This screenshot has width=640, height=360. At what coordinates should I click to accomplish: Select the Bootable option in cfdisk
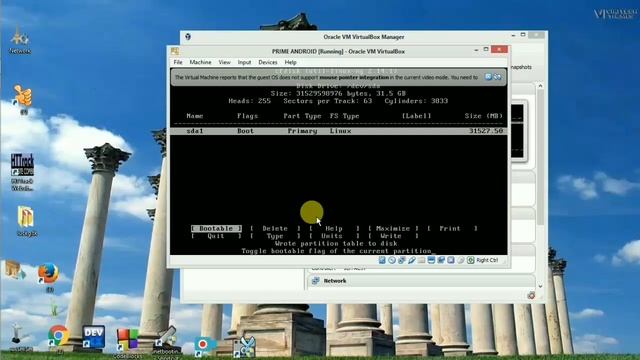tap(216, 229)
